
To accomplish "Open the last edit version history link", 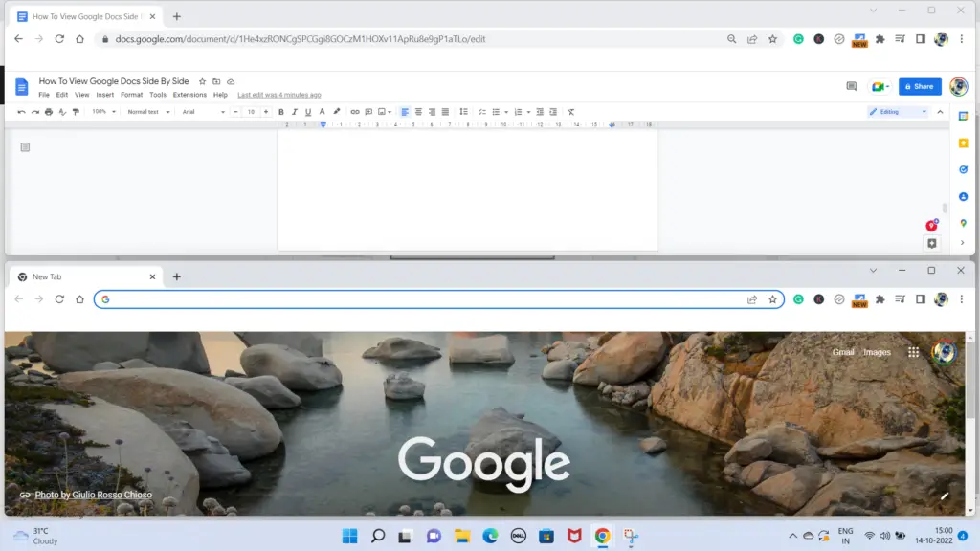I will (x=279, y=95).
